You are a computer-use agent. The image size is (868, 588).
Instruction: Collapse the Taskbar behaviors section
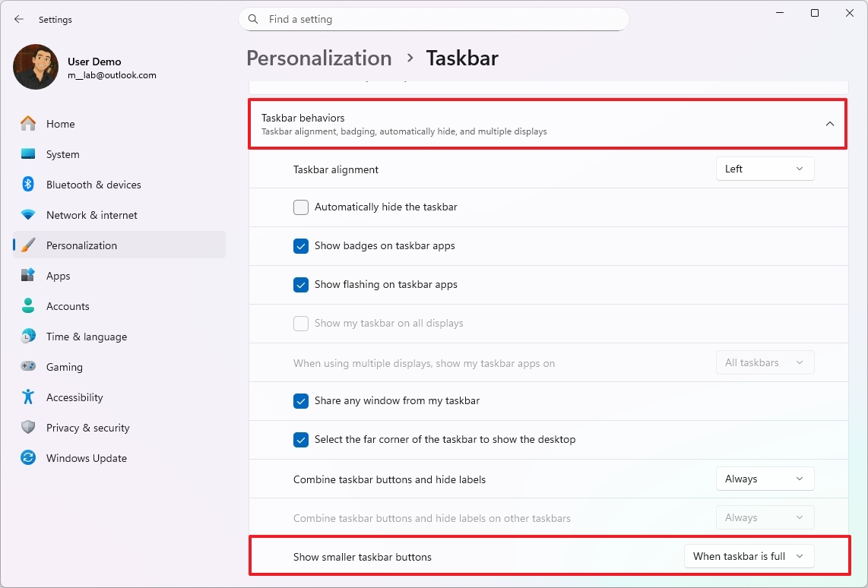830,122
